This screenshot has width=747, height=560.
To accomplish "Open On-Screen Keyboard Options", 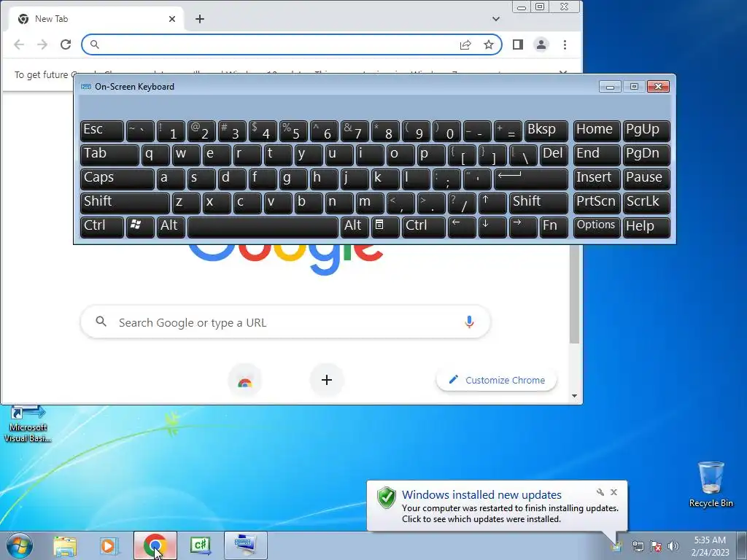I will 597,227.
